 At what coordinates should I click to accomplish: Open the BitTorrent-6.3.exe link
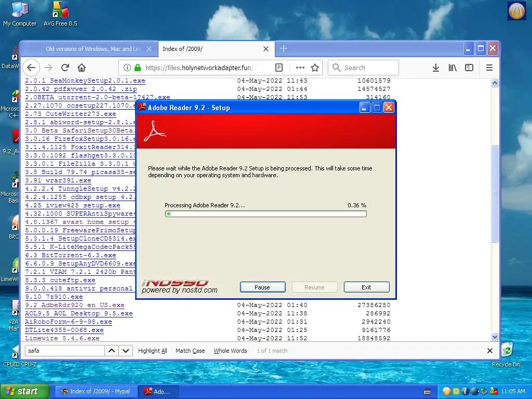(x=70, y=255)
